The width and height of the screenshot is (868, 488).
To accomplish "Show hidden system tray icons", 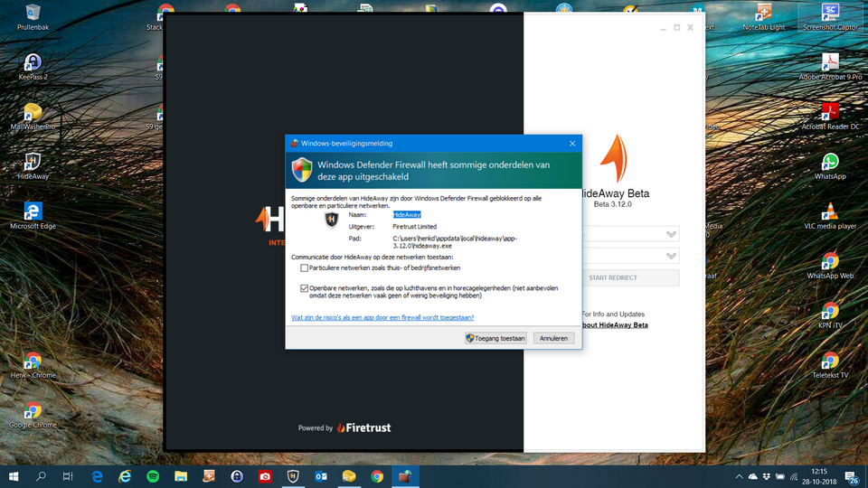I will pos(739,476).
